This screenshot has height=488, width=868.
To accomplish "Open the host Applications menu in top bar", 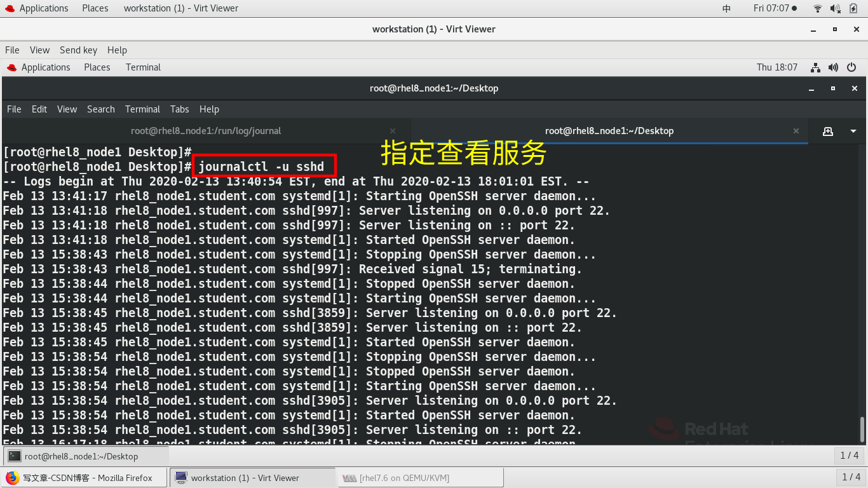I will [43, 8].
